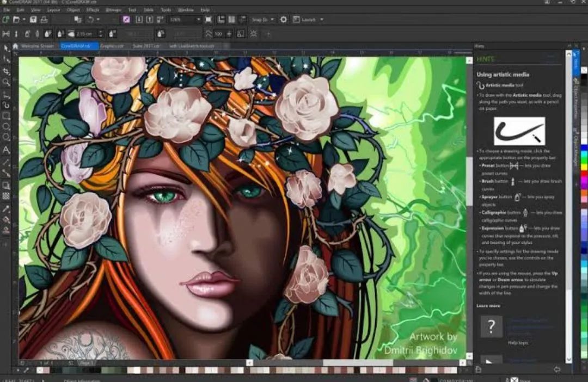
Task: Click the Open folder icon
Action: click(16, 20)
